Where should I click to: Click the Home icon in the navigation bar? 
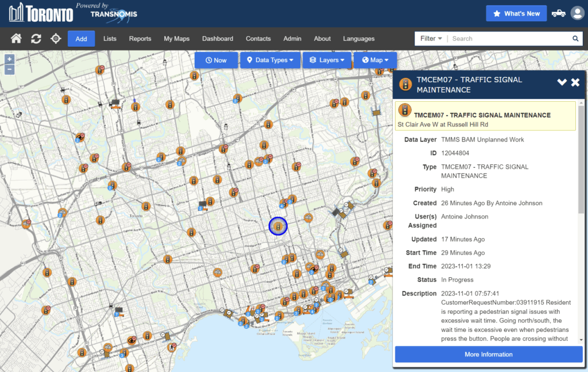tap(16, 39)
